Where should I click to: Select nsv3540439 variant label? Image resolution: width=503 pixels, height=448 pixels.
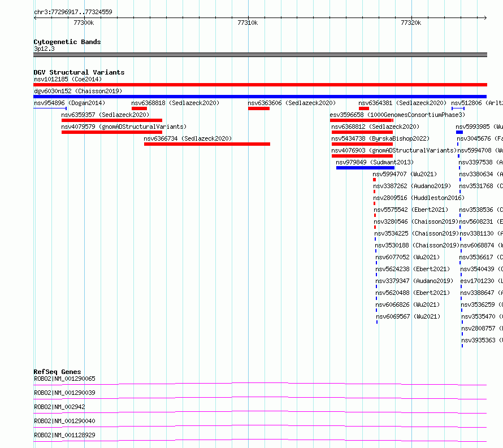tap(482, 269)
